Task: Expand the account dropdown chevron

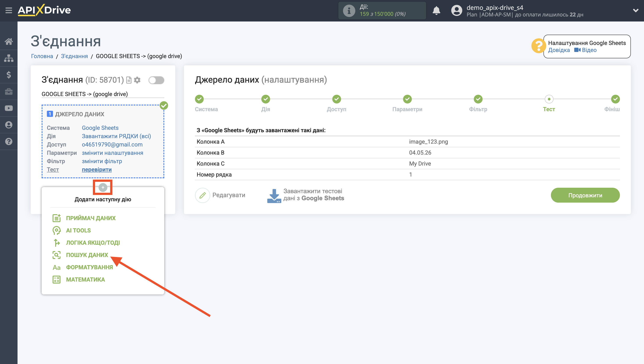Action: (635, 11)
